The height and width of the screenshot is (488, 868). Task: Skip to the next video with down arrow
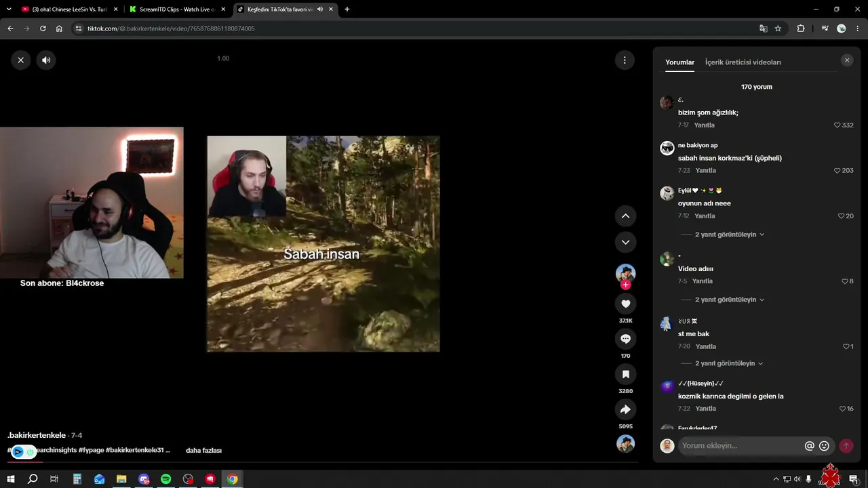click(x=625, y=242)
